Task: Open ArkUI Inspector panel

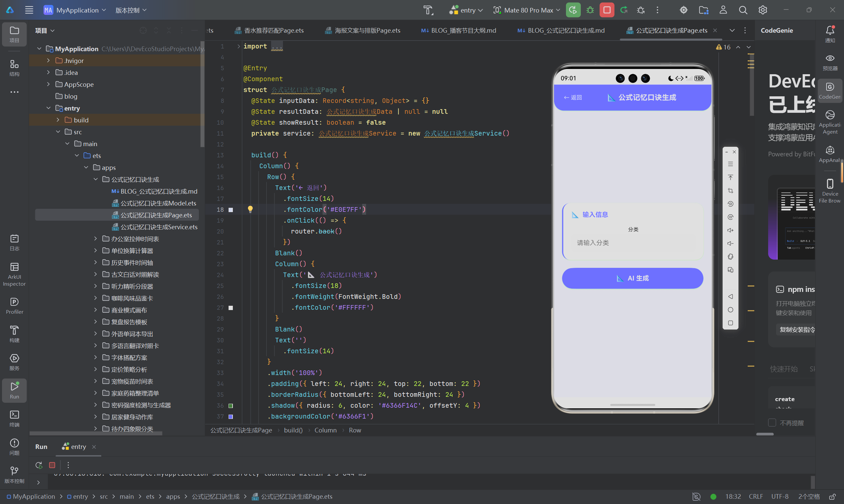Action: tap(14, 274)
